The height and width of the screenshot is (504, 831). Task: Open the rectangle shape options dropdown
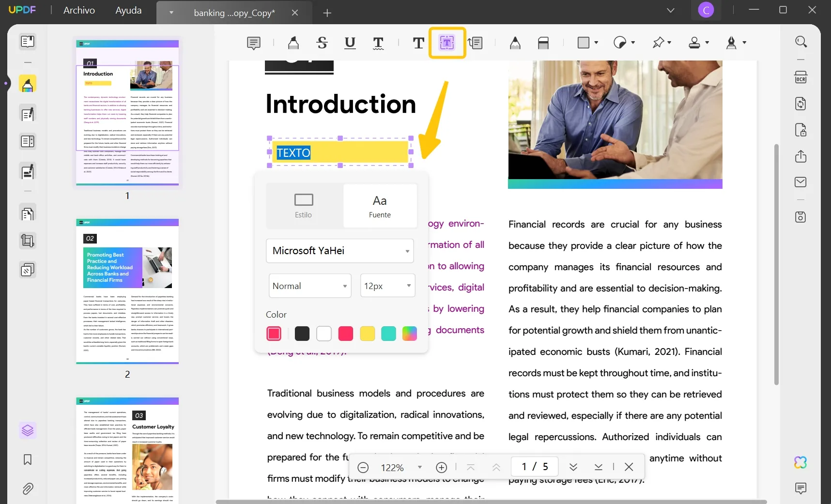pyautogui.click(x=596, y=43)
